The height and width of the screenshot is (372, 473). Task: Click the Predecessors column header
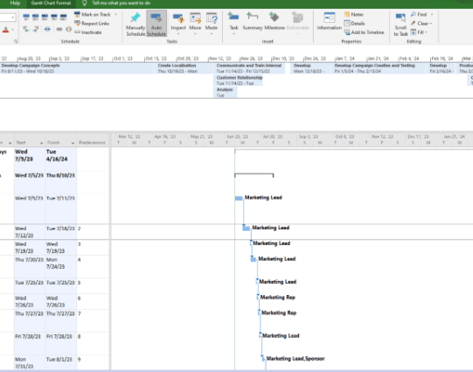[92, 143]
